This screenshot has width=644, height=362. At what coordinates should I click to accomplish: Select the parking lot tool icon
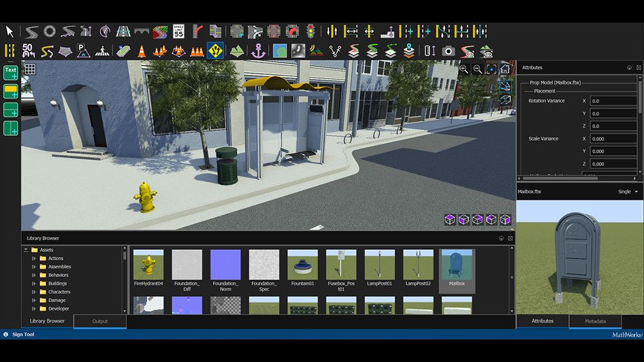pyautogui.click(x=83, y=51)
